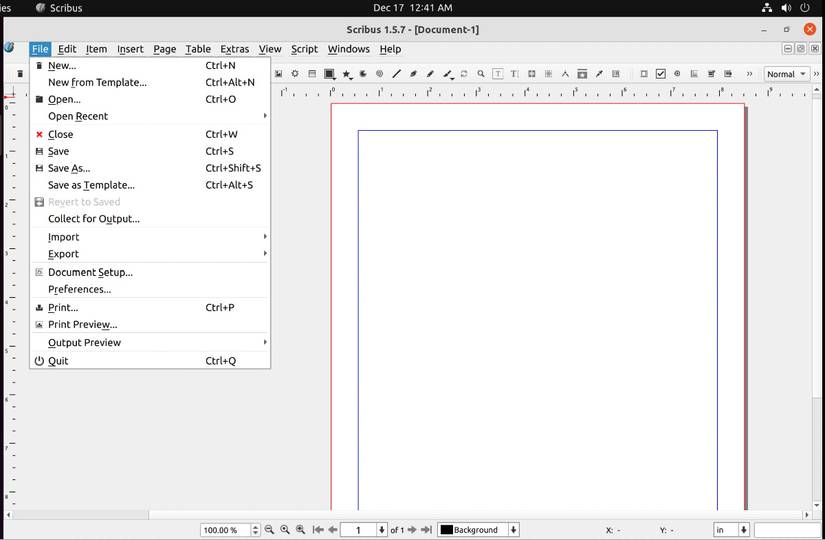Insert a PDF list box field

pos(728,74)
